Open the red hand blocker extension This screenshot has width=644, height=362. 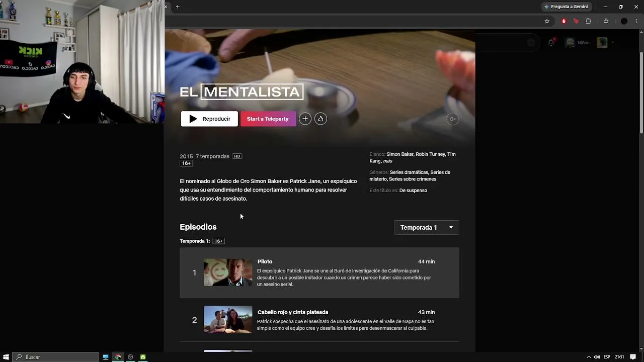(x=563, y=21)
